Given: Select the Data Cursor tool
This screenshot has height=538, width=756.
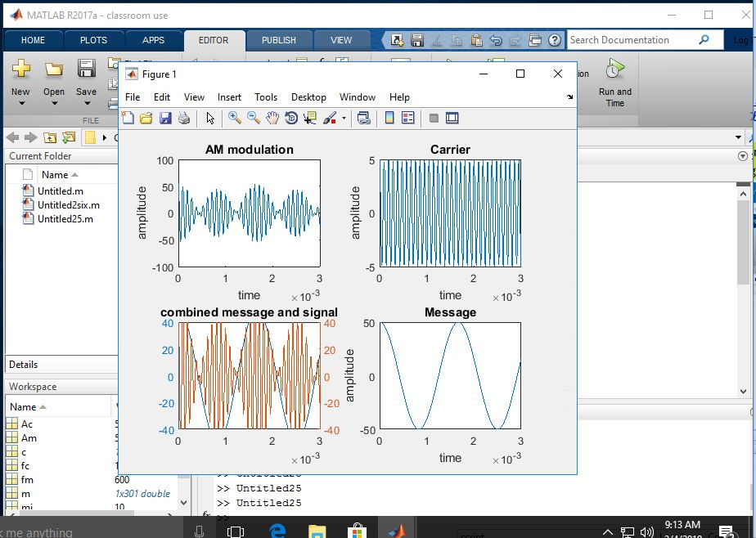Looking at the screenshot, I should [x=310, y=119].
